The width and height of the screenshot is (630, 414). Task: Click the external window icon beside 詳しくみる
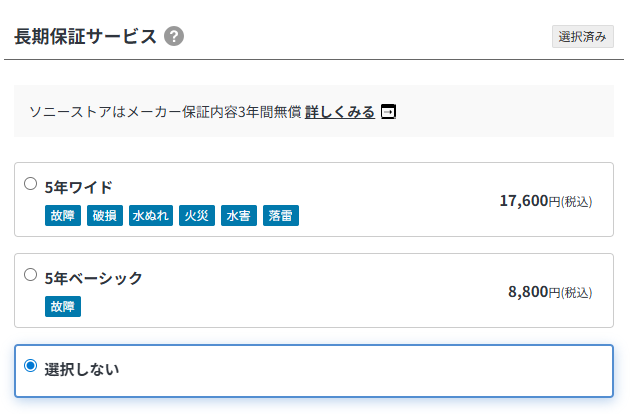click(x=389, y=112)
